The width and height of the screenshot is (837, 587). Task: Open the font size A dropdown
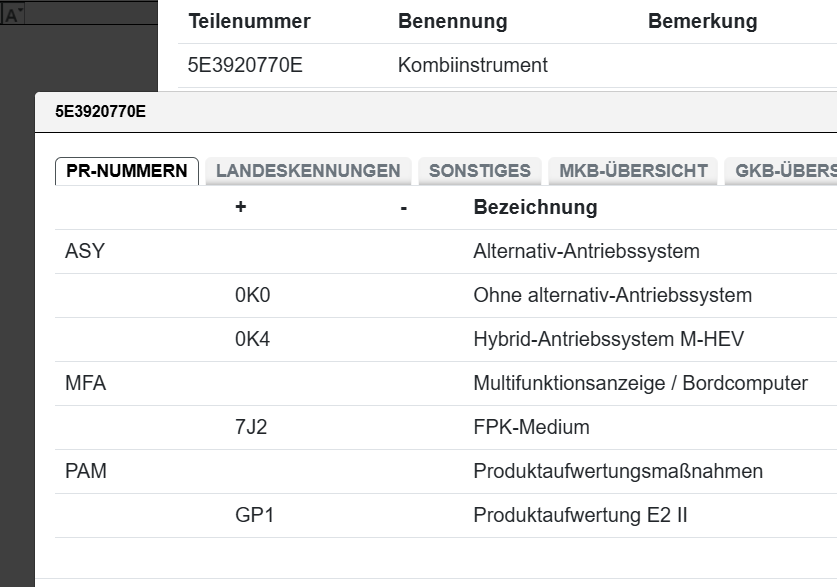(14, 15)
